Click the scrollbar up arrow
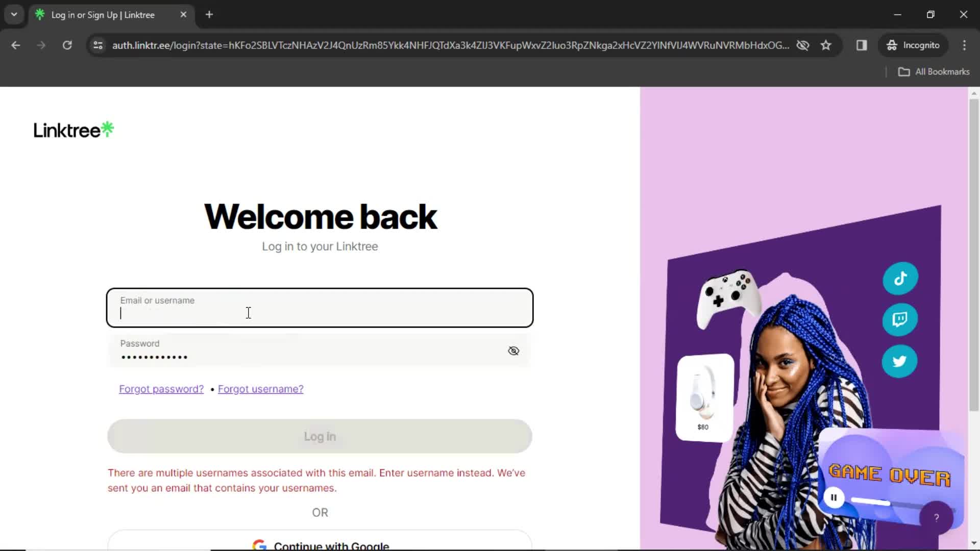The image size is (980, 551). click(974, 93)
